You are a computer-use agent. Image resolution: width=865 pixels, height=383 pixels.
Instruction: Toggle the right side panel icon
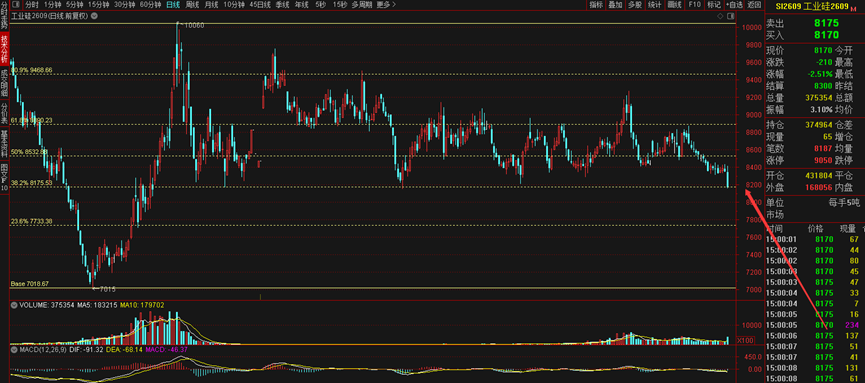[x=730, y=16]
